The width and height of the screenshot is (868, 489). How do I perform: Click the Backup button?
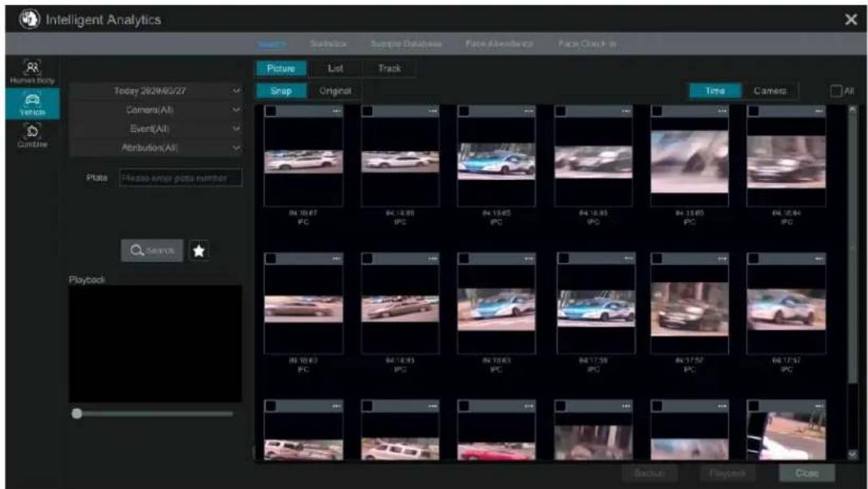648,474
